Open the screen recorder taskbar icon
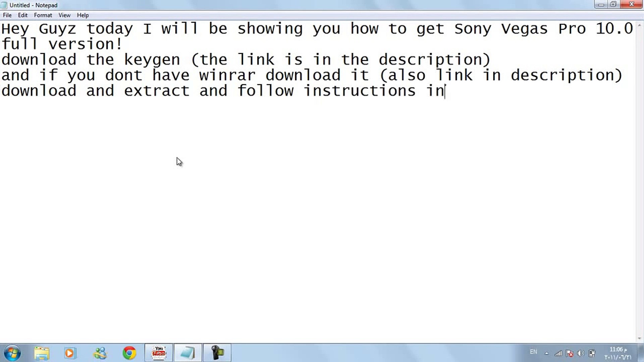 217,352
